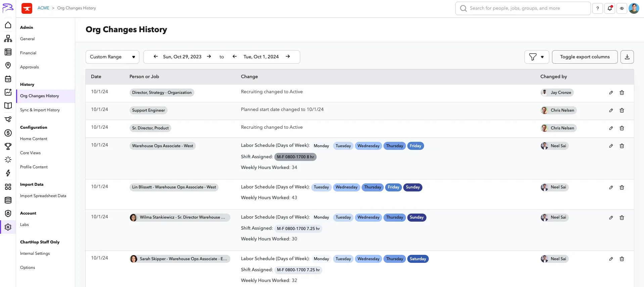Screen dimensions: 644x287
Task: Move end date back one day
Action: [235, 57]
